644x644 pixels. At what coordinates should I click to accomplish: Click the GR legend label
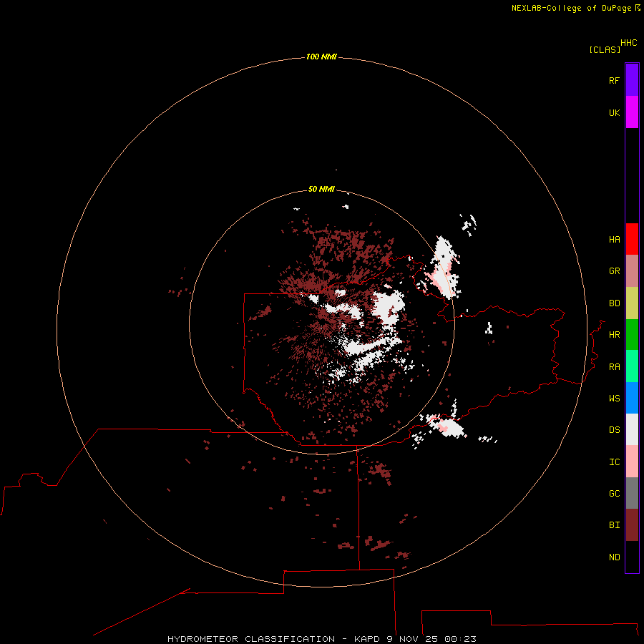tap(614, 271)
